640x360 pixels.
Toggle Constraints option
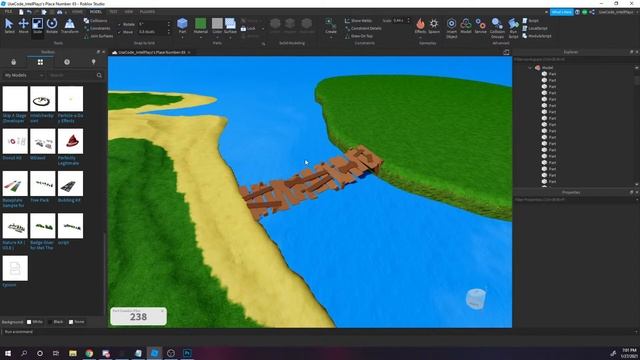(97, 28)
